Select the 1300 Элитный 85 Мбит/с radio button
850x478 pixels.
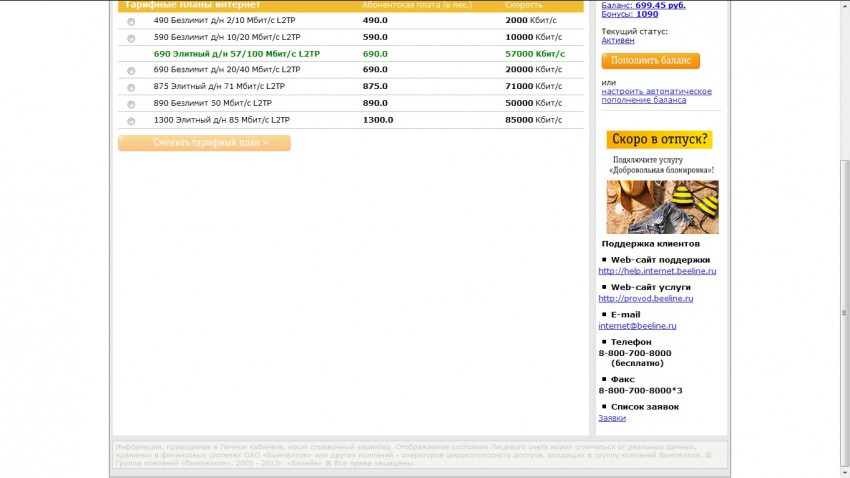pos(131,122)
